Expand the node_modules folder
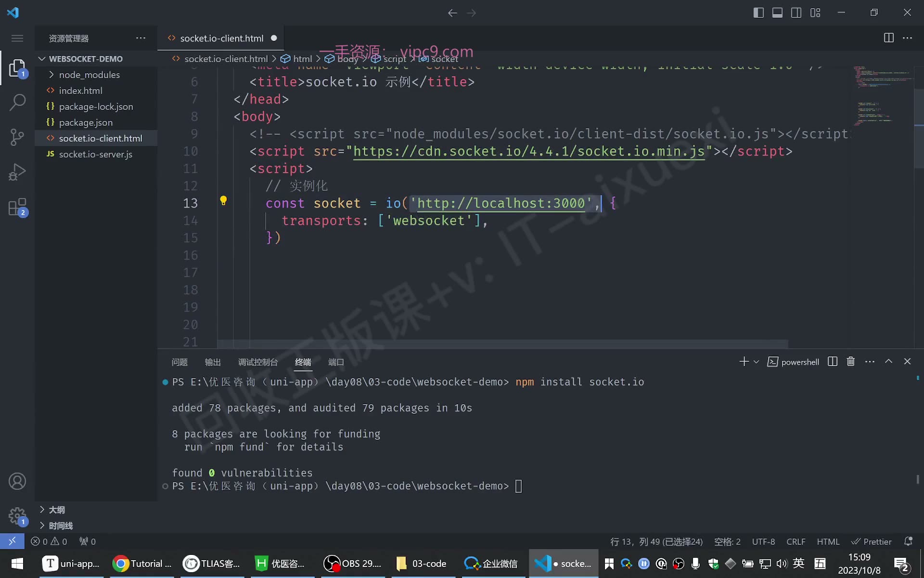This screenshot has width=924, height=578. pyautogui.click(x=51, y=75)
